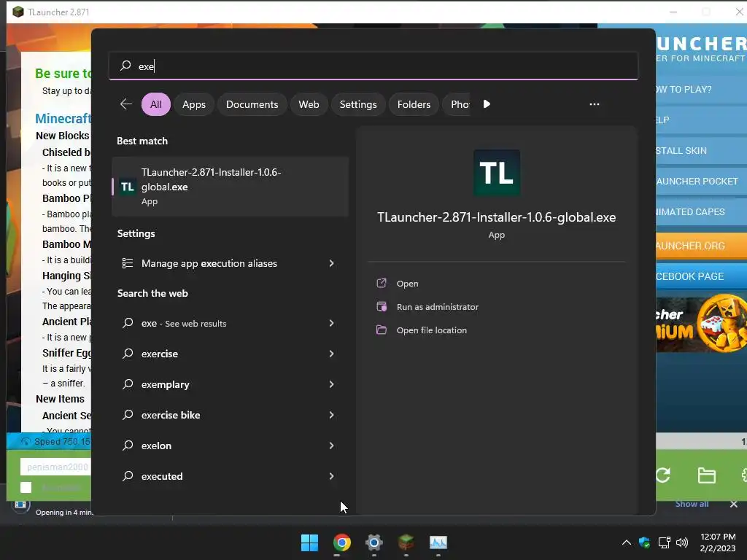747x560 pixels.
Task: Switch to the Folders filter tab
Action: coord(414,104)
